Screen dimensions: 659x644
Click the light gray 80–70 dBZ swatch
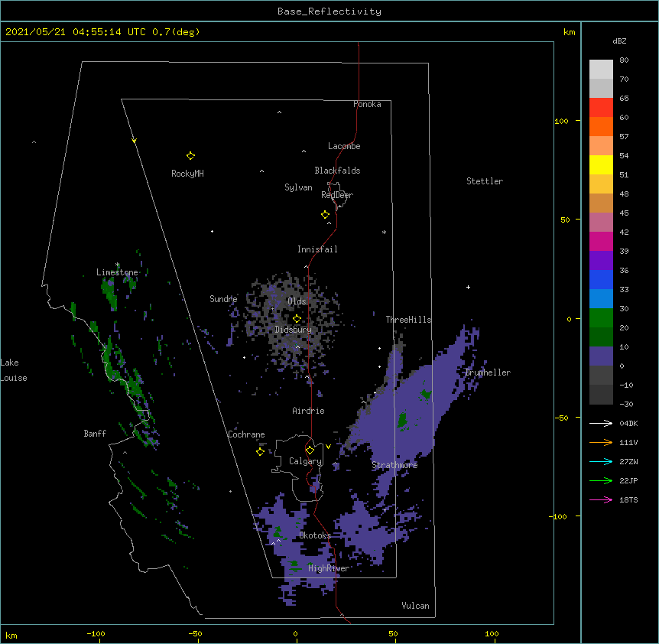[601, 70]
